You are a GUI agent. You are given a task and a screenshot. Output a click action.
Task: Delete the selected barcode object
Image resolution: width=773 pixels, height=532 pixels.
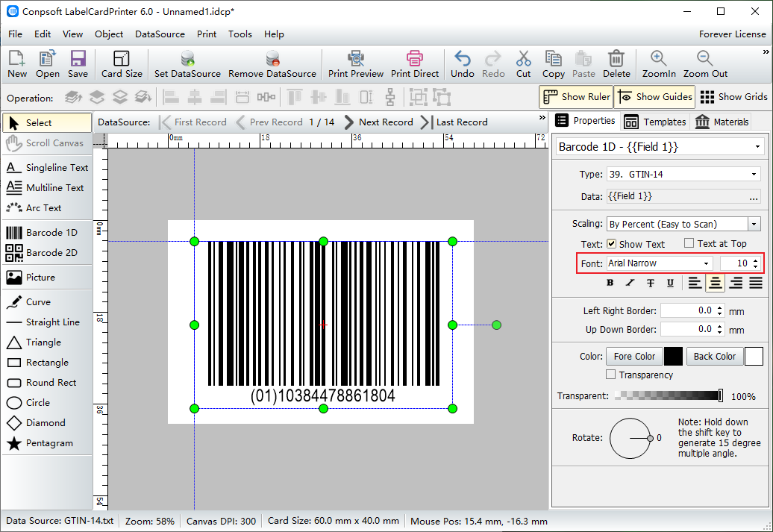click(616, 64)
